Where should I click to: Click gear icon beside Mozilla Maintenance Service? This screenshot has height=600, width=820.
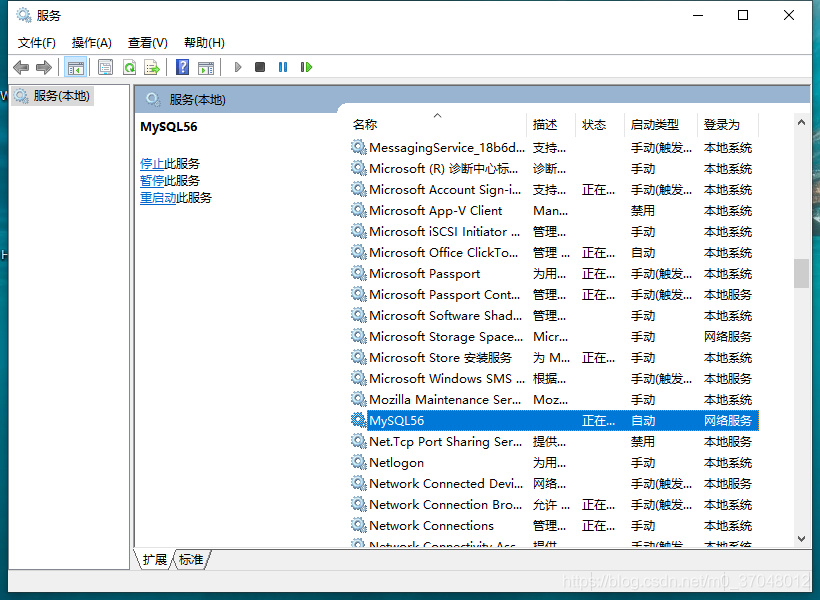pyautogui.click(x=358, y=399)
